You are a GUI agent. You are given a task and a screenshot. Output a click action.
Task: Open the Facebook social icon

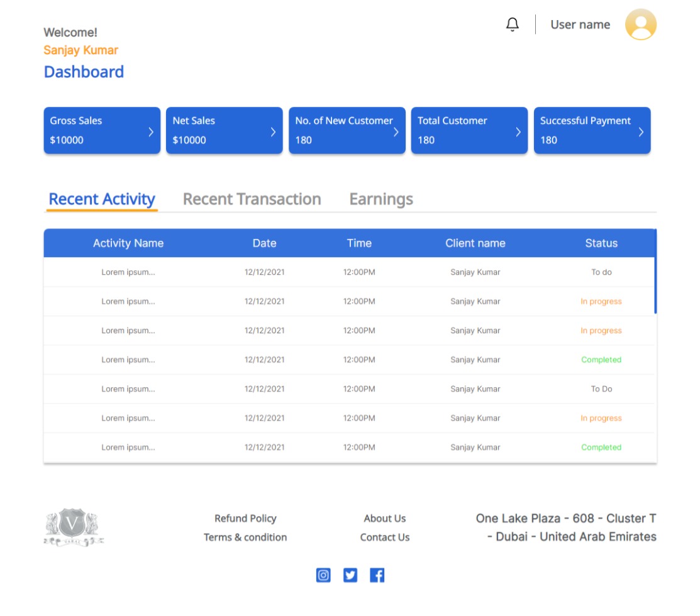click(377, 575)
